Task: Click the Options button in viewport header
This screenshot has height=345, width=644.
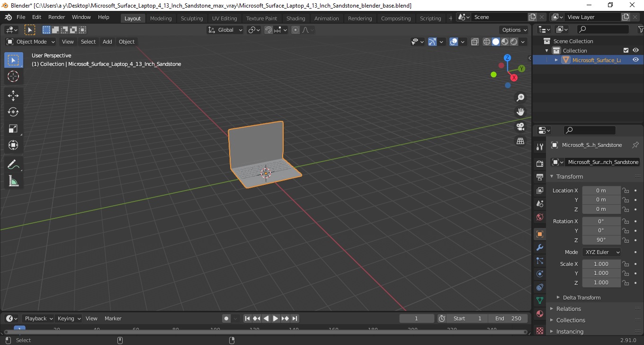Action: click(x=515, y=29)
